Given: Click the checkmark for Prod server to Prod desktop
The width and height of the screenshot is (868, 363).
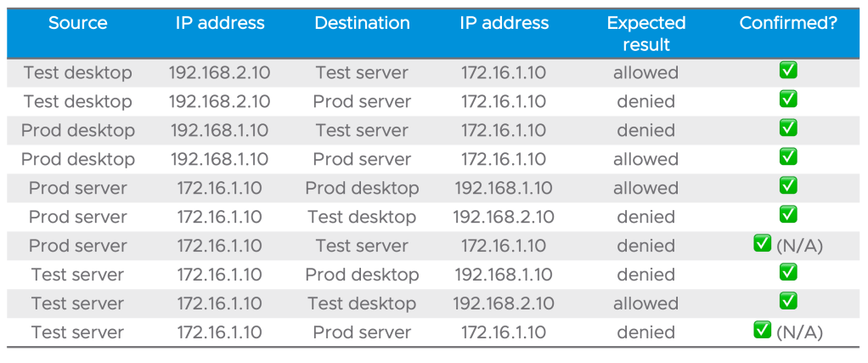Looking at the screenshot, I should [788, 187].
